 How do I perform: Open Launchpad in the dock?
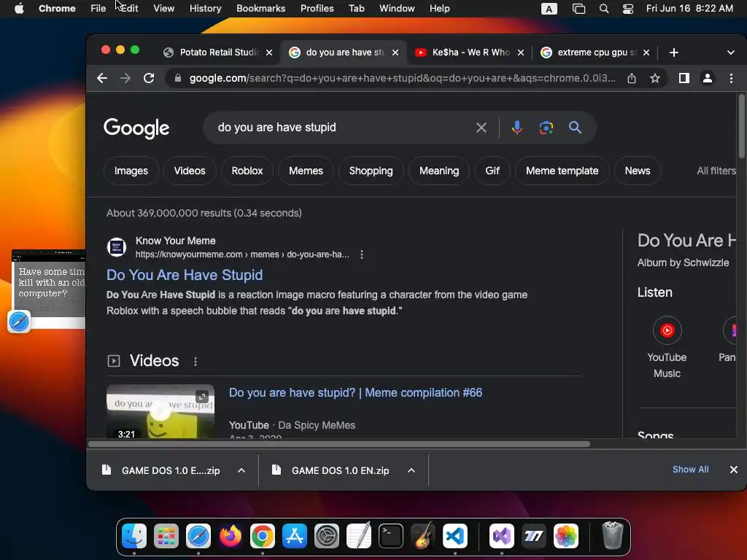coord(166,536)
